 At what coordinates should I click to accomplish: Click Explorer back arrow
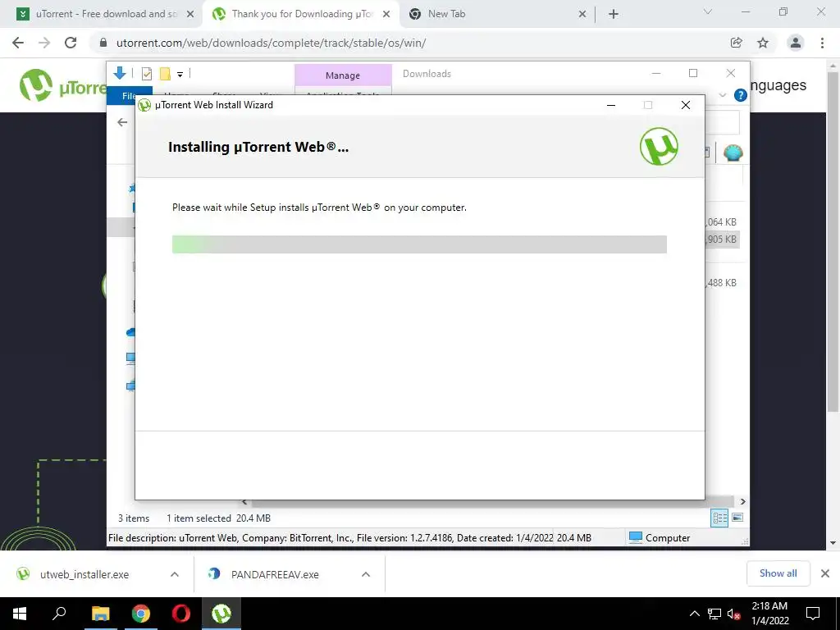(x=122, y=122)
